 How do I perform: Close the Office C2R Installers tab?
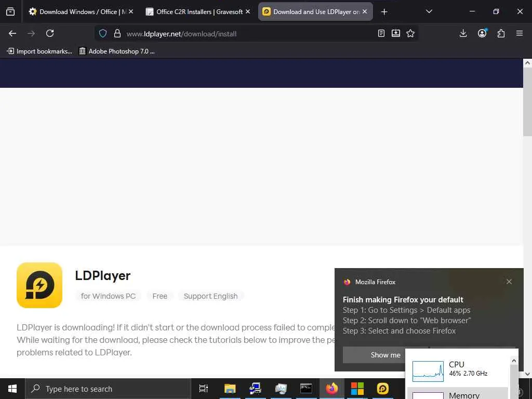[x=248, y=11]
